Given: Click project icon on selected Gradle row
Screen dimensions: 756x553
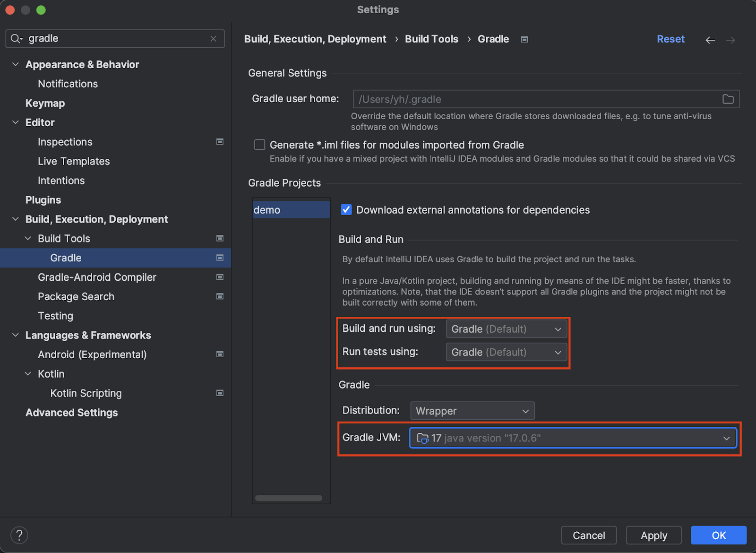Looking at the screenshot, I should (220, 258).
